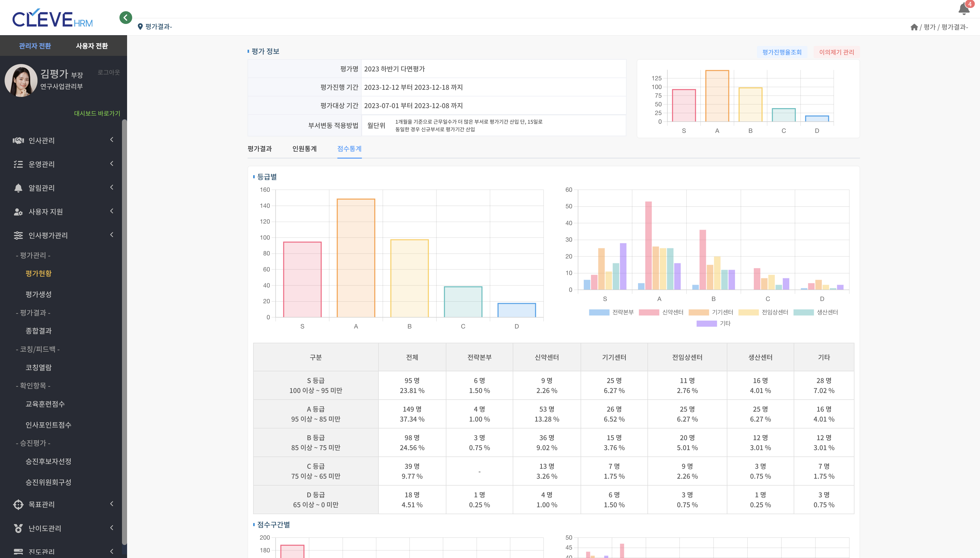Image resolution: width=980 pixels, height=558 pixels.
Task: Select the 운영관리 list icon in sidebar
Action: [18, 164]
